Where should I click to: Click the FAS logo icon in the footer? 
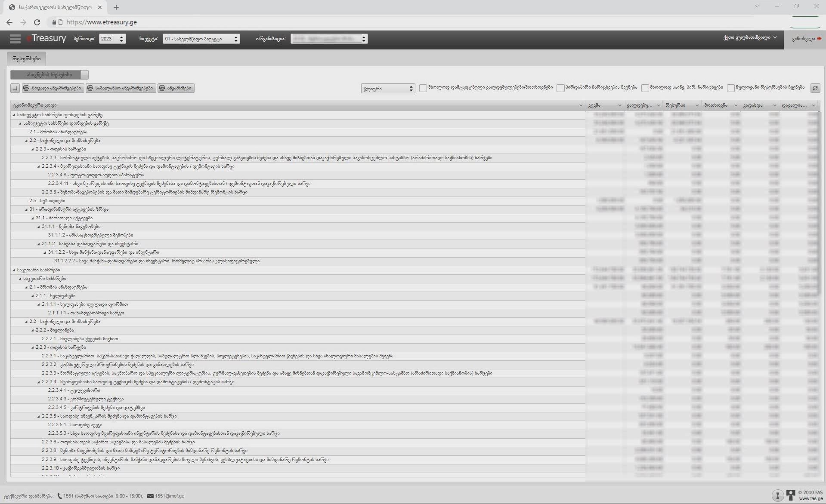point(790,495)
